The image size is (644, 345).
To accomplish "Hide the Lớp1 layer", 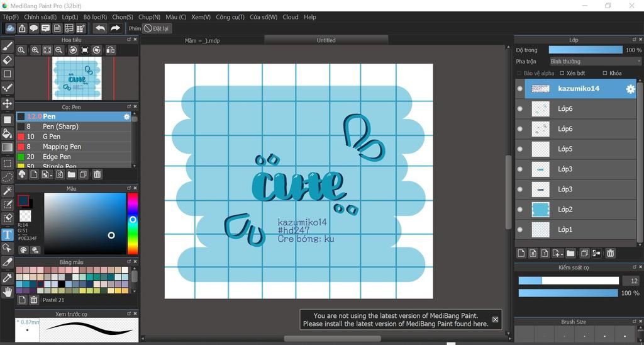I will (520, 229).
